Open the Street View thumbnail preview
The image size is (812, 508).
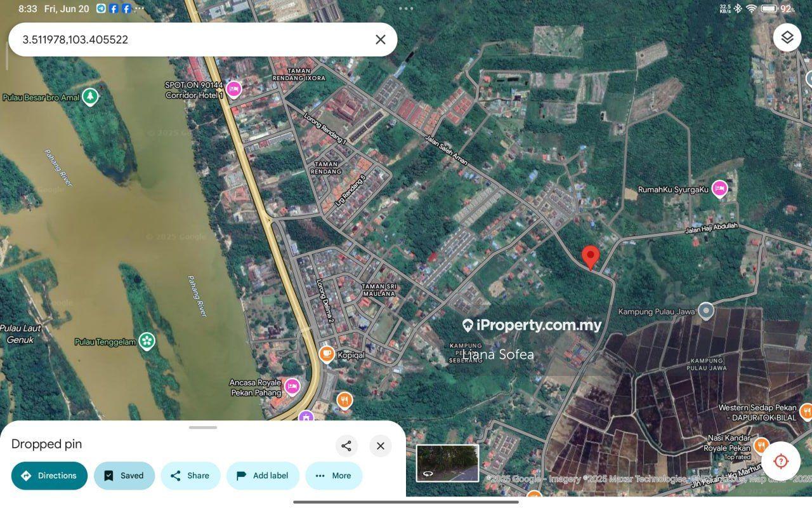click(x=447, y=463)
